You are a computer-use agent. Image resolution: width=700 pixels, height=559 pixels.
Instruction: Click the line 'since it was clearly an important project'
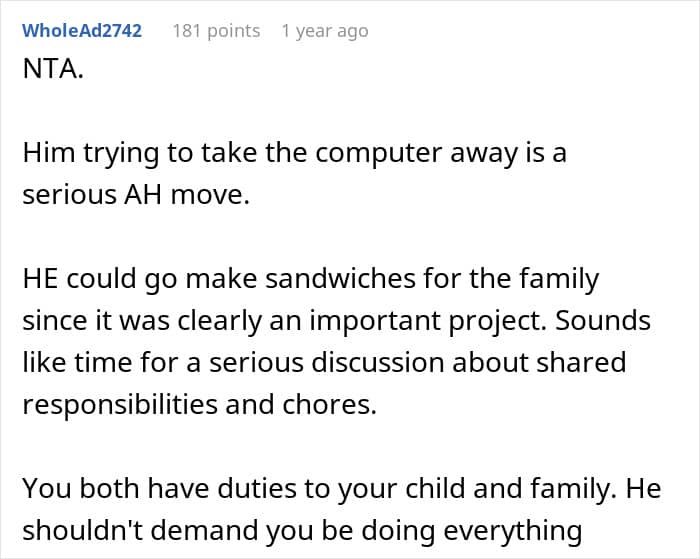(284, 321)
